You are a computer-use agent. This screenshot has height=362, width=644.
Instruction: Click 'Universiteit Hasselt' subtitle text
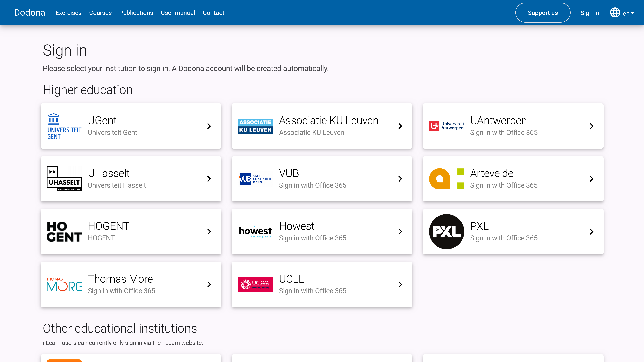click(117, 185)
